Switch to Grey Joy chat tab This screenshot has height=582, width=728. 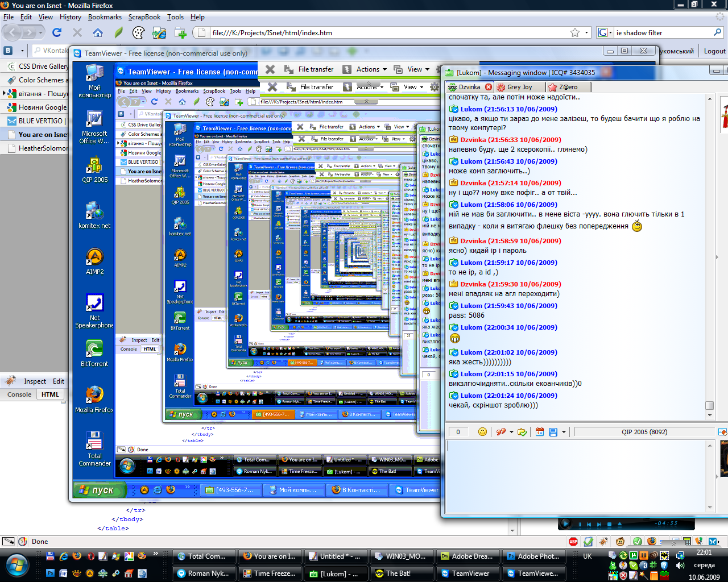click(x=519, y=87)
